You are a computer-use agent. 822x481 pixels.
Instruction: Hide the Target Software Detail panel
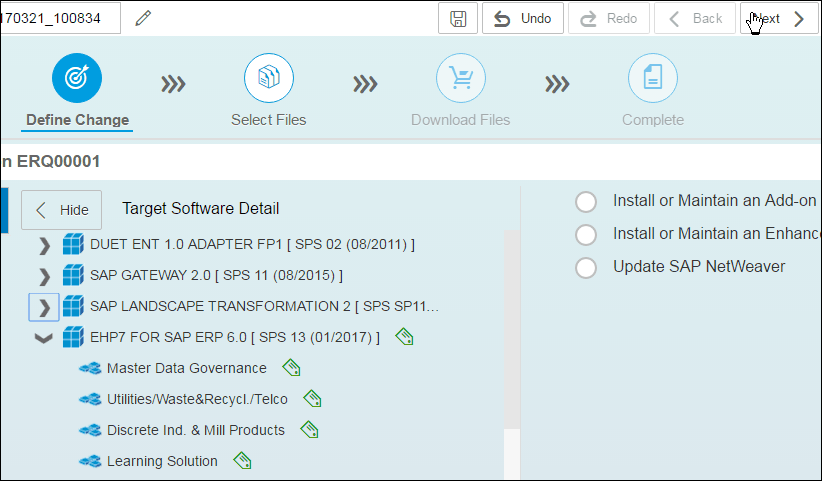point(62,210)
